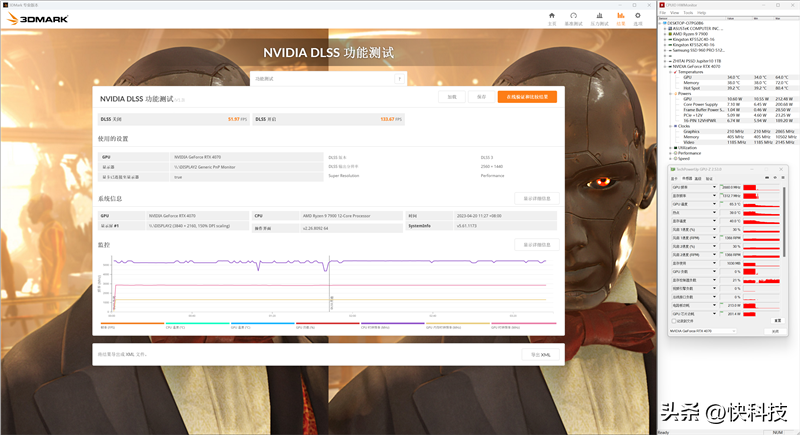The image size is (800, 435).
Task: Click show details button in 监控 section
Action: click(x=537, y=245)
